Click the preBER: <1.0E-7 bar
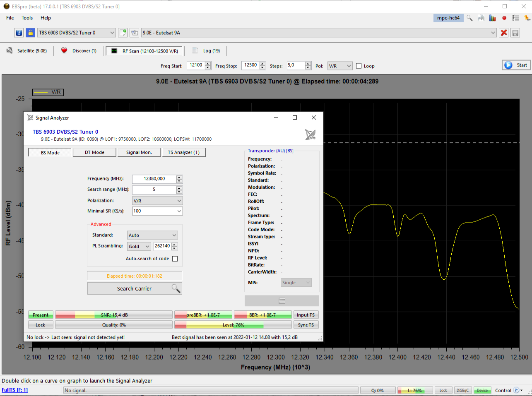 tap(203, 315)
